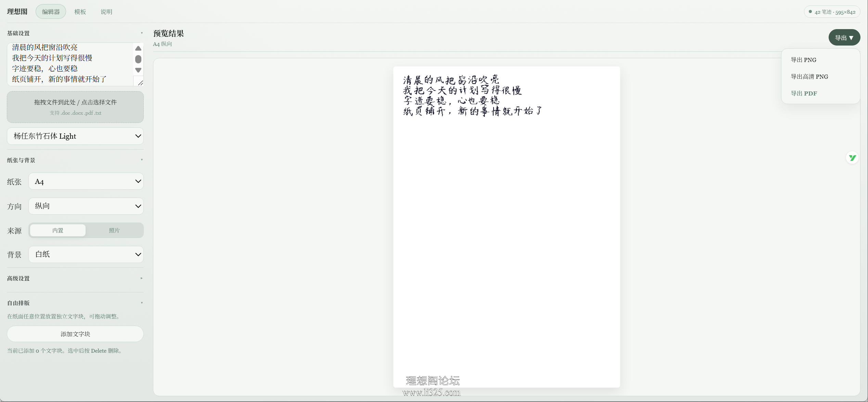
Task: Click the 理想閣 logo title
Action: point(17,12)
